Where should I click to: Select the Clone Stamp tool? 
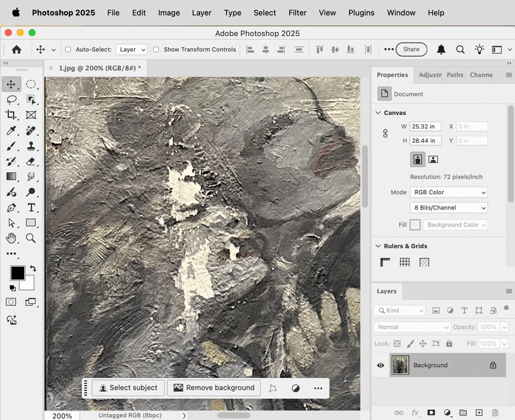(x=31, y=146)
